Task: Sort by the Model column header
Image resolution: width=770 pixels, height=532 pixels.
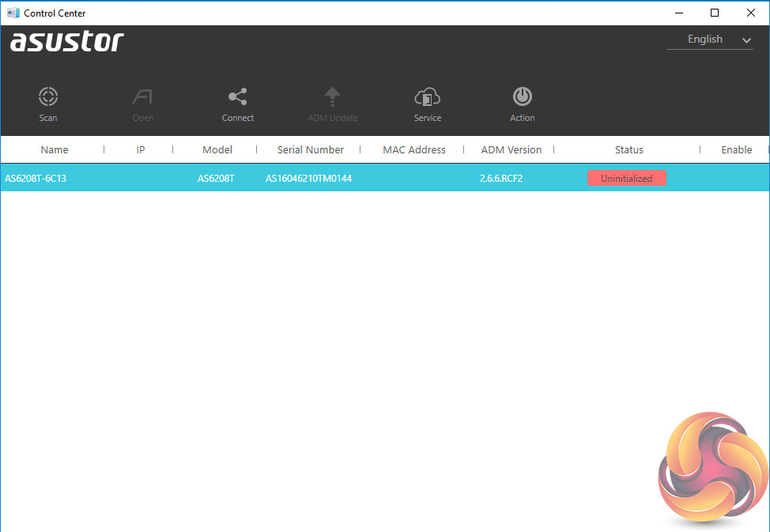Action: (217, 150)
